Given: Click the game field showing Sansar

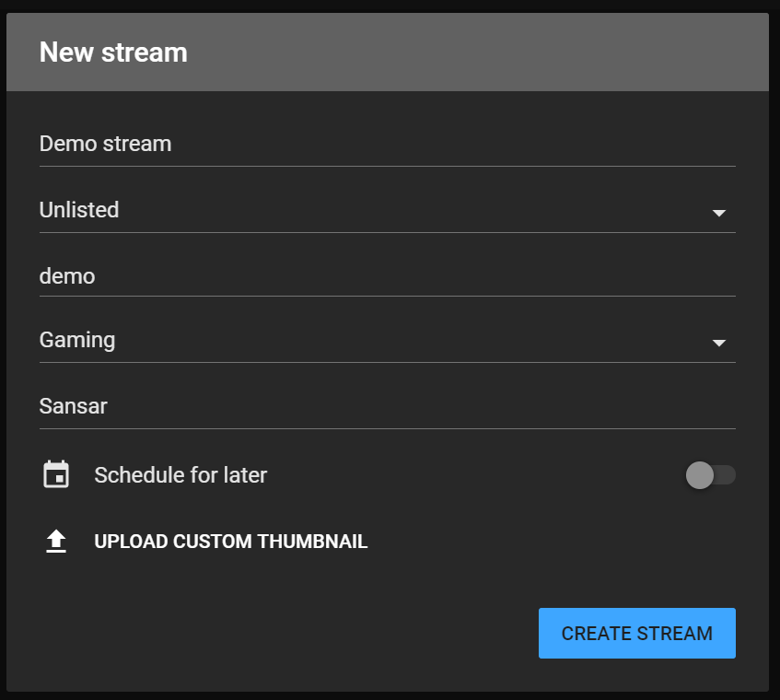Looking at the screenshot, I should click(x=387, y=405).
